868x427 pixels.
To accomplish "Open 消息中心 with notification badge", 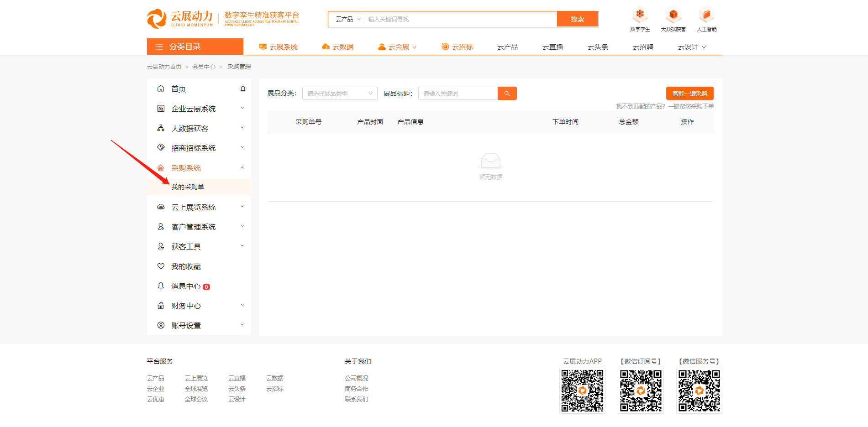I will [x=185, y=286].
